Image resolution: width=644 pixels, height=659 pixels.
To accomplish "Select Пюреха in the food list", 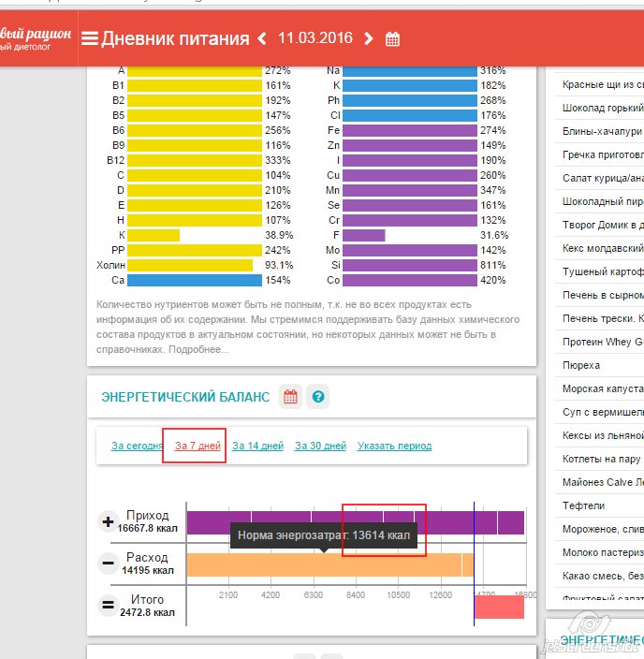I will [x=581, y=365].
